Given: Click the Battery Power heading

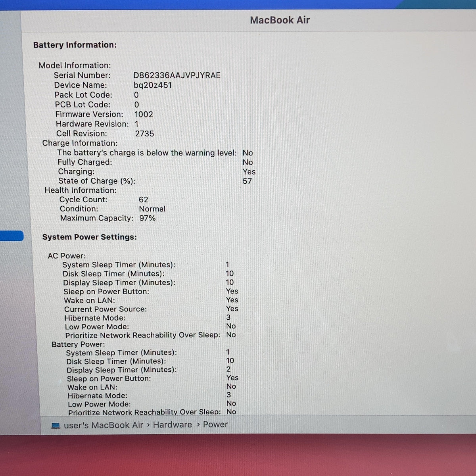Looking at the screenshot, I should 79,344.
